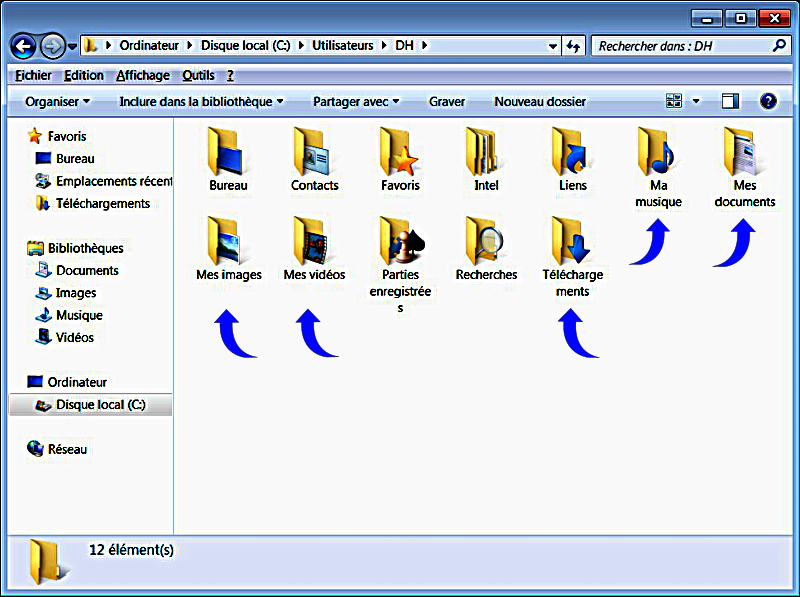Click the 12 élément(s) status text

[x=132, y=550]
